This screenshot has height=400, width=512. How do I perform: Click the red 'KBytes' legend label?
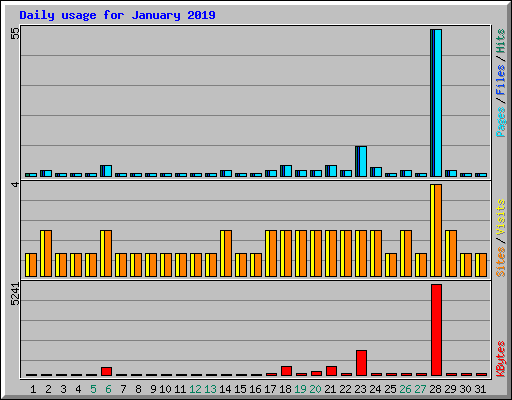[501, 359]
